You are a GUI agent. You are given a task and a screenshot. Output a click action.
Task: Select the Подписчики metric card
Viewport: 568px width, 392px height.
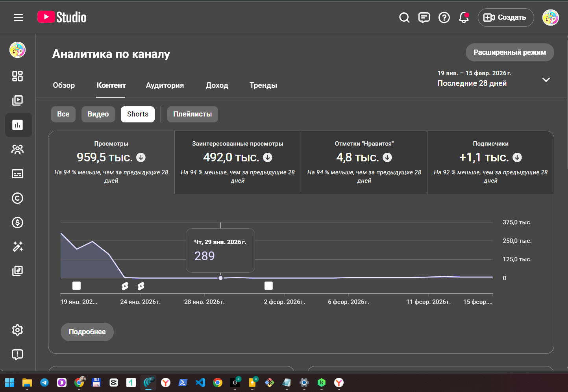click(490, 162)
